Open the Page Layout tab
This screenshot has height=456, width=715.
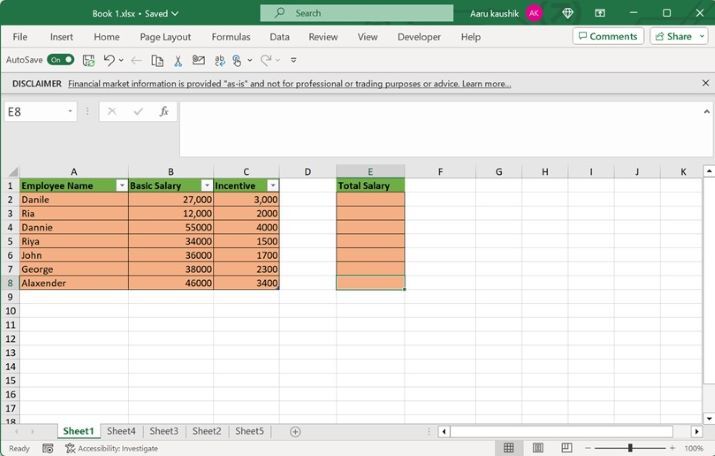click(x=165, y=37)
